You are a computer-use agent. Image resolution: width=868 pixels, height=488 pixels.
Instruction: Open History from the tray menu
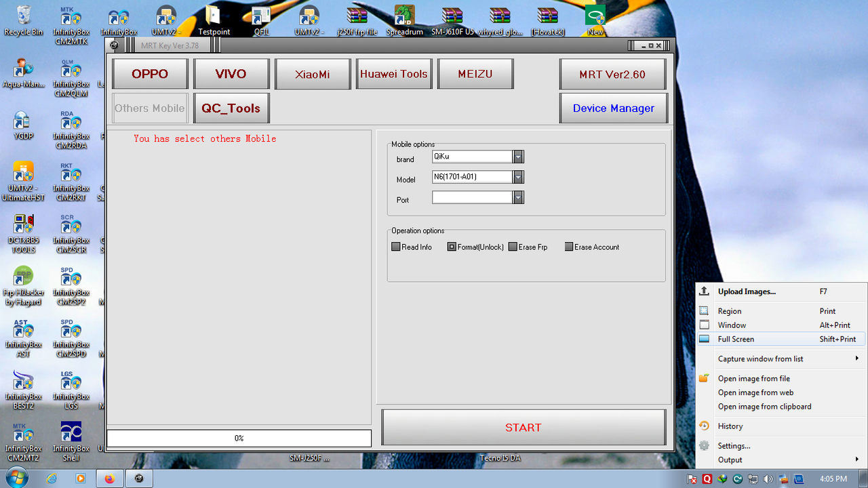tap(782, 426)
